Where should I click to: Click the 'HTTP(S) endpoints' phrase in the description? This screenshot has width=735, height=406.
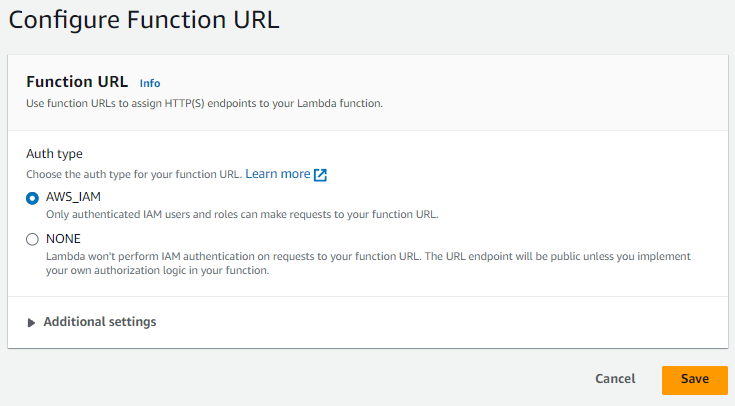click(208, 104)
